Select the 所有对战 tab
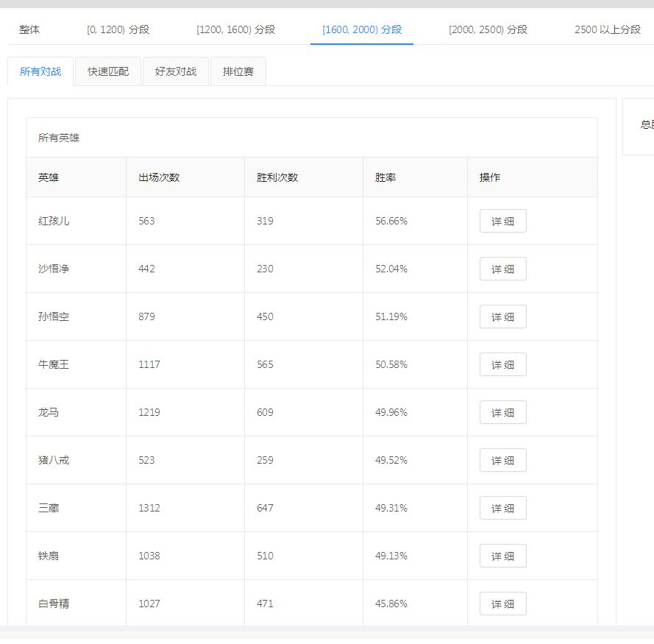Image resolution: width=654 pixels, height=644 pixels. (x=40, y=72)
